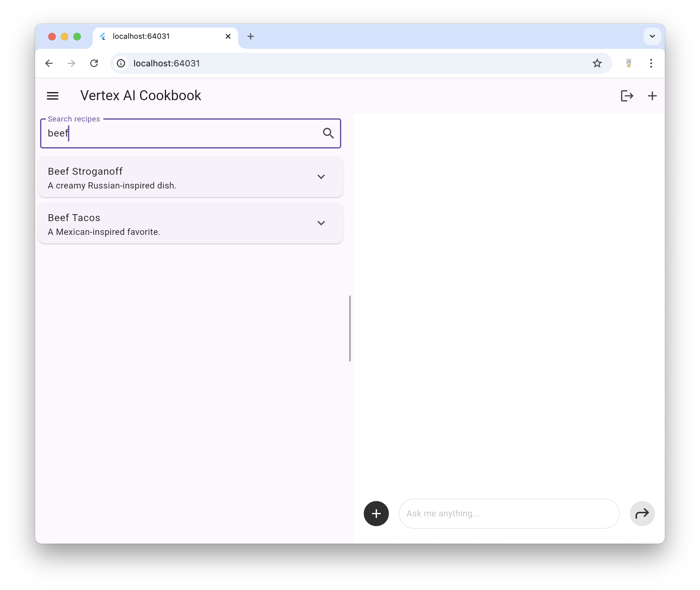Open Chrome three-dot menu
Image resolution: width=700 pixels, height=590 pixels.
(651, 63)
